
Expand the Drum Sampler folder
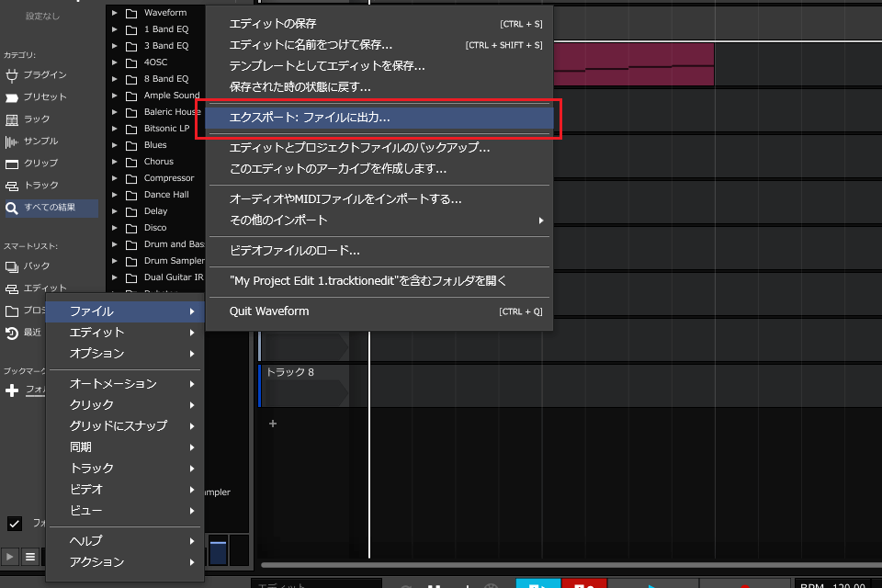pos(115,261)
